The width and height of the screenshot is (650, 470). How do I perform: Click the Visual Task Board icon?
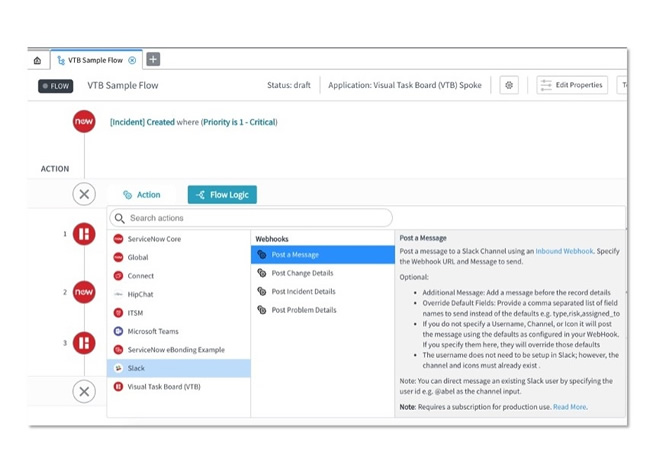click(x=118, y=387)
